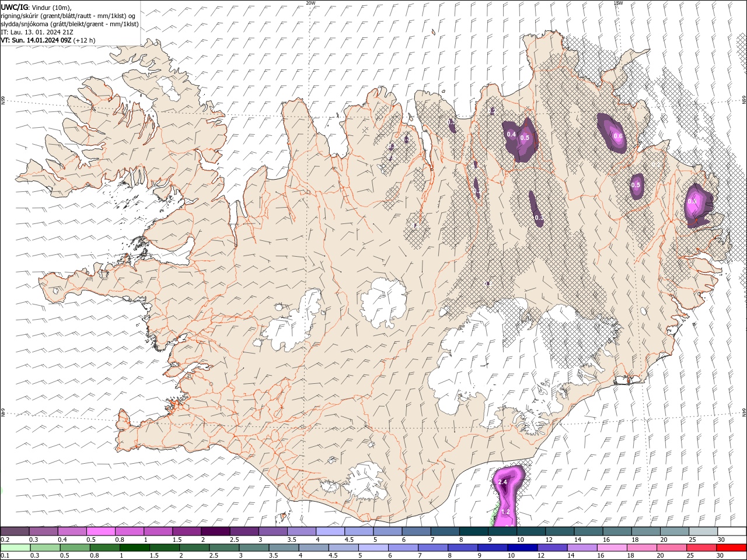Select the snow legend swatch labeled 3.5
This screenshot has height=560, width=747.
tap(301, 531)
